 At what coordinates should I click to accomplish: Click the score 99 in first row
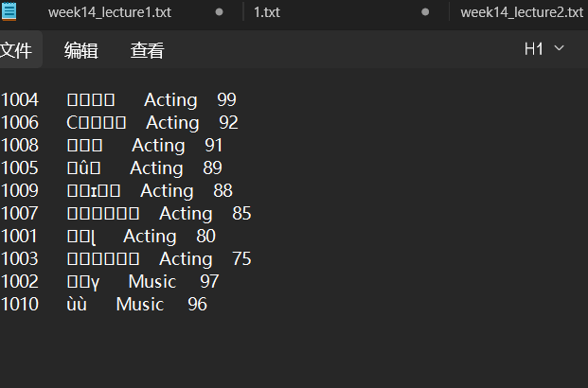[x=226, y=100]
